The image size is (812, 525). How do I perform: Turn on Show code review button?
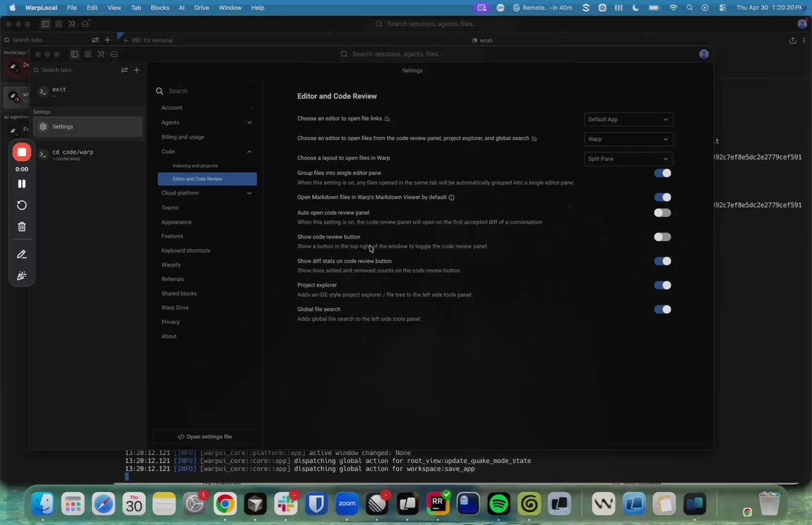pyautogui.click(x=662, y=236)
